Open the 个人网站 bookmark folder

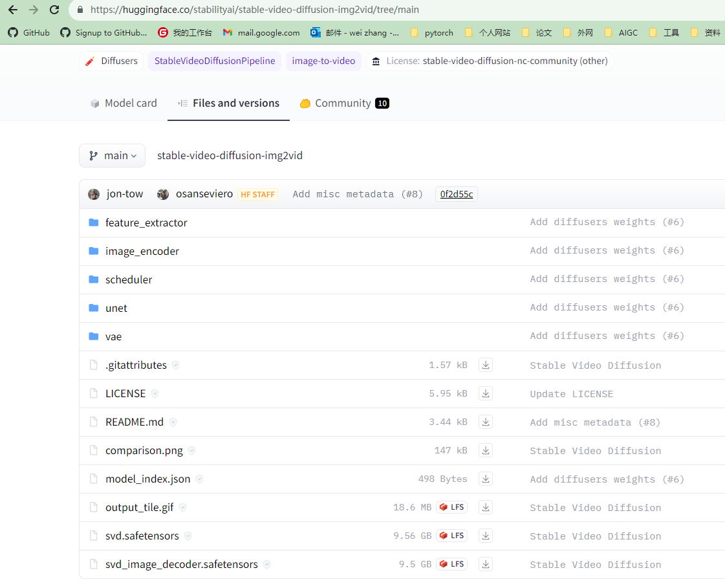pyautogui.click(x=488, y=32)
